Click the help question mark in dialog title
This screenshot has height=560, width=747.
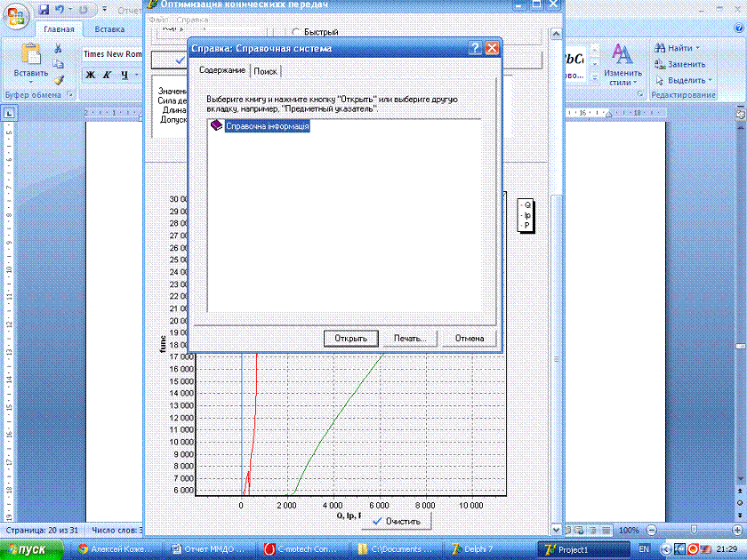pyautogui.click(x=476, y=48)
